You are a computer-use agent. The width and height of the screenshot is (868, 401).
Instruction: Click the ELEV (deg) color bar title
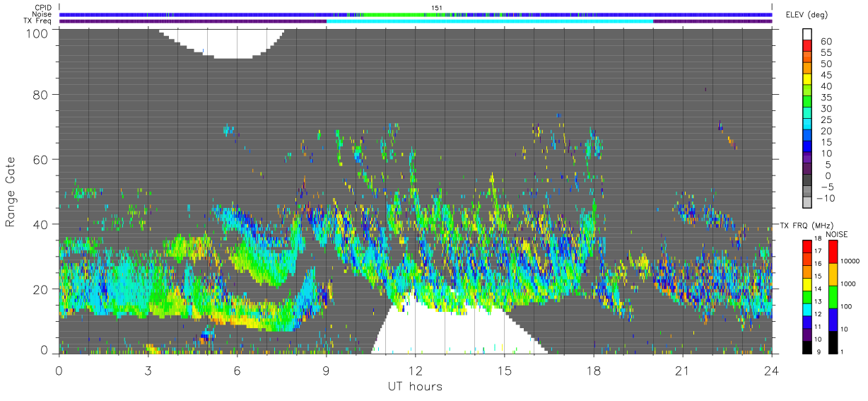[x=807, y=15]
